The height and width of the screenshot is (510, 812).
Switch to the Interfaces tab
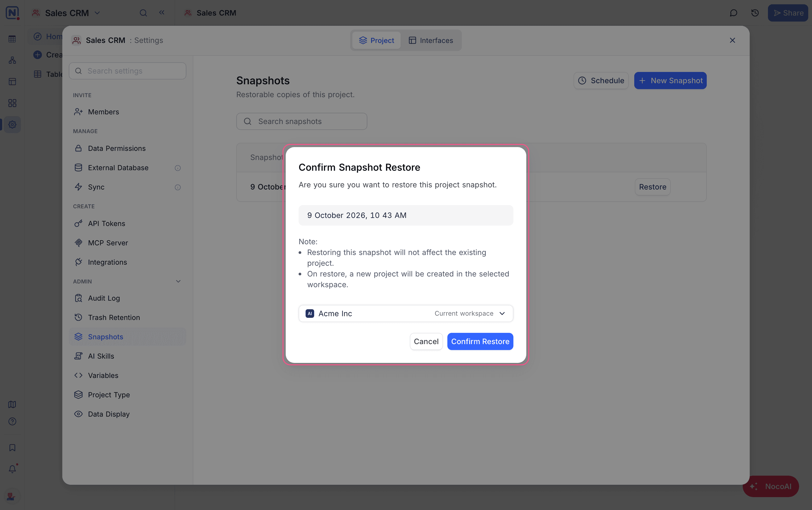[x=431, y=40]
